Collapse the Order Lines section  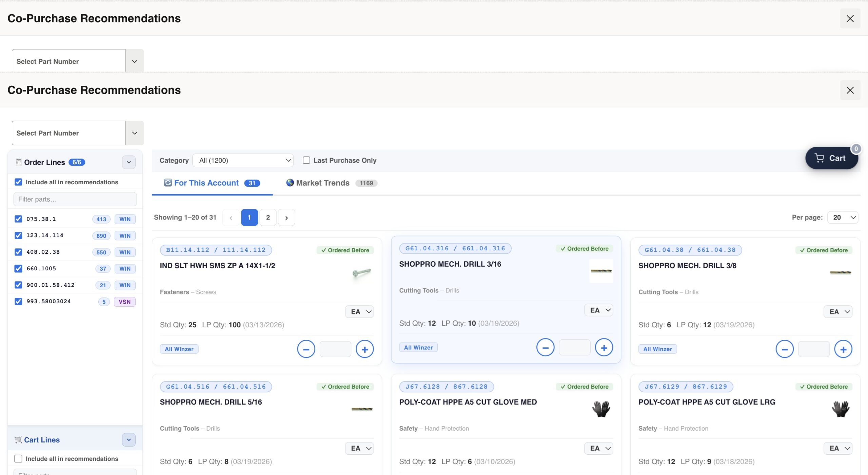point(129,162)
